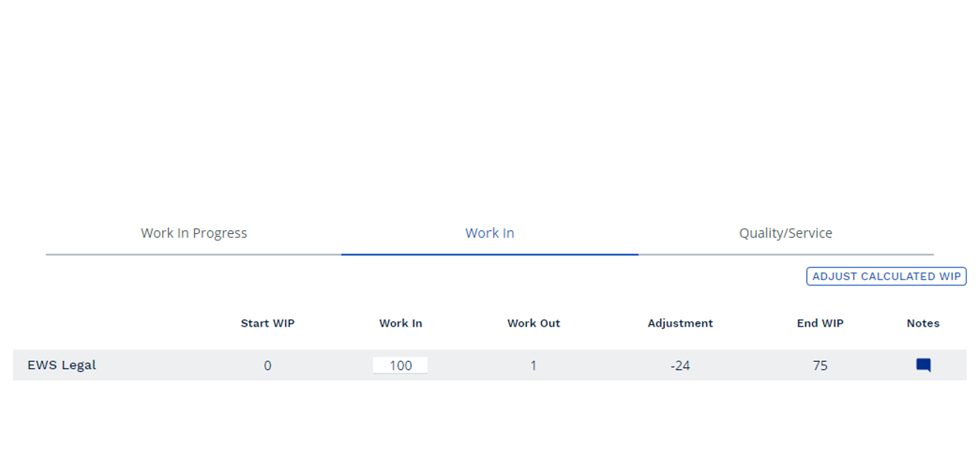
Task: Click the Start WIP column header
Action: coord(267,324)
